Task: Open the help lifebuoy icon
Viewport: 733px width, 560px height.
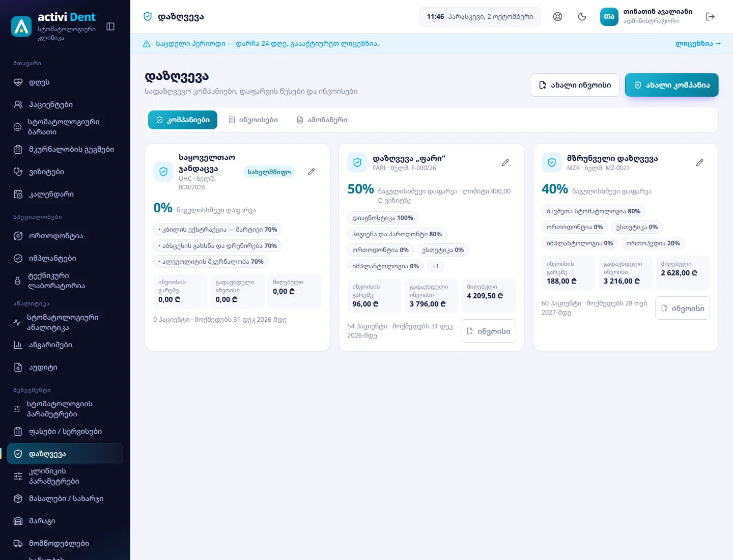Action: pos(558,17)
